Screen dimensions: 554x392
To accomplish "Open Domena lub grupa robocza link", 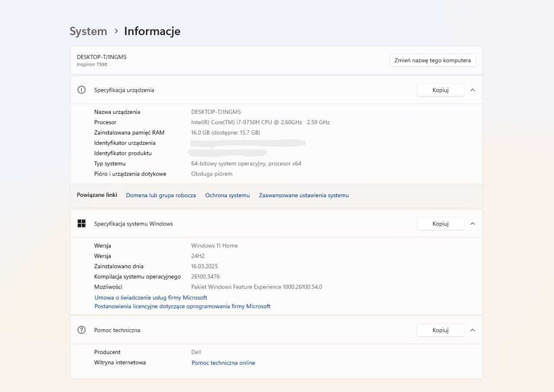I will (161, 196).
